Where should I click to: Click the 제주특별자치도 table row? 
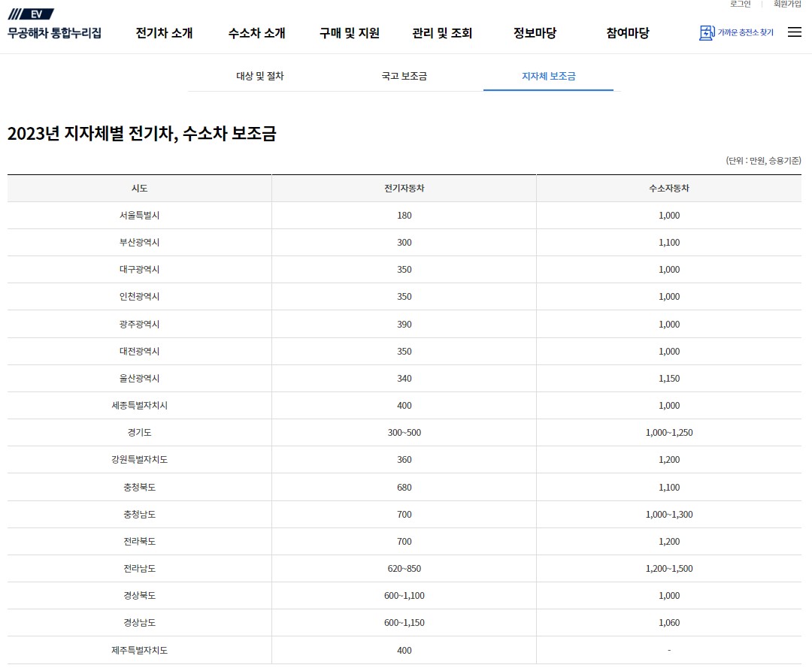(x=138, y=649)
